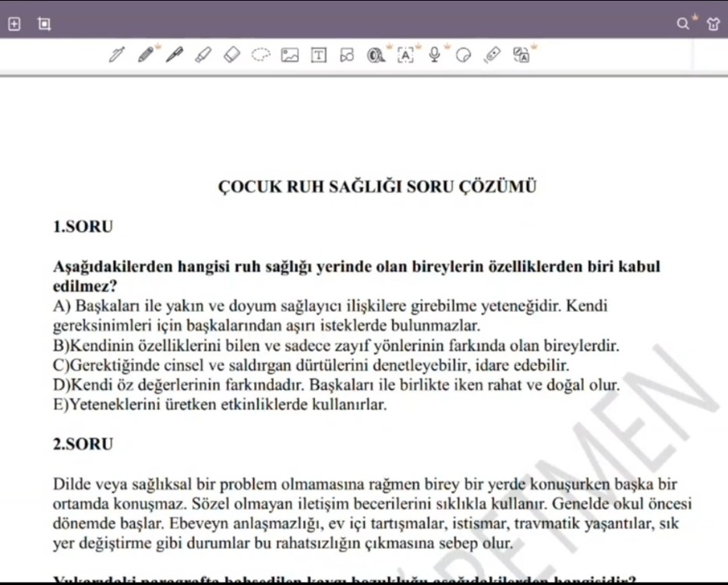Click the word edilmez? in question one
Viewport: 728px width, 585px height.
tap(85, 286)
